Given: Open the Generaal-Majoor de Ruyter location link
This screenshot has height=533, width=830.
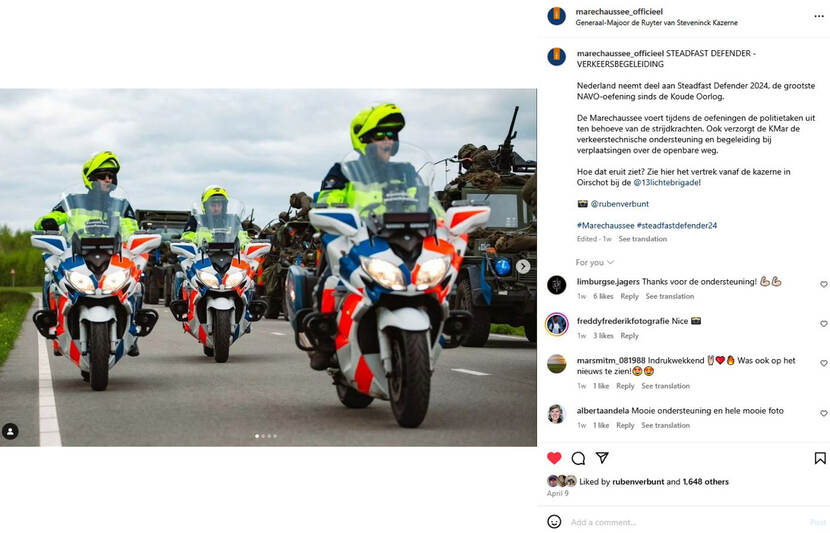Looking at the screenshot, I should (x=656, y=23).
